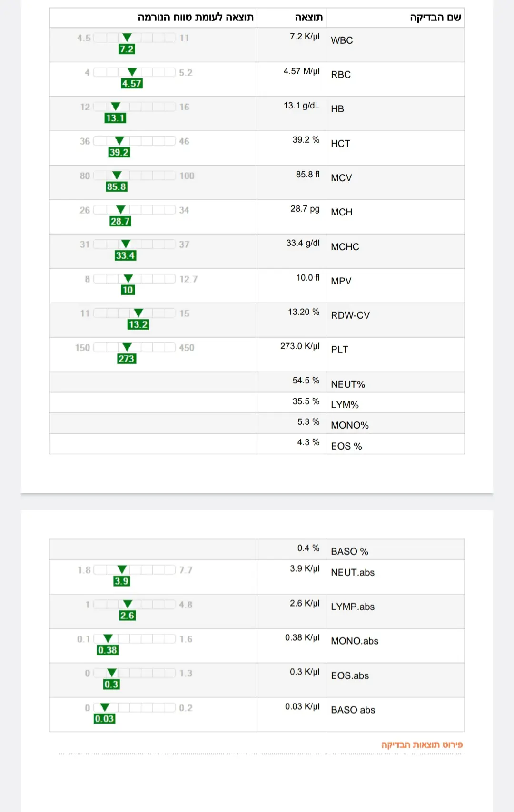Click the green 85.8 value badge for MCV
The image size is (514, 812).
coord(117,187)
